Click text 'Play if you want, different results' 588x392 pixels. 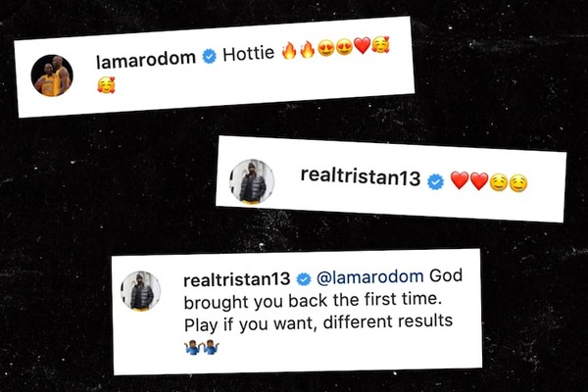tap(318, 322)
